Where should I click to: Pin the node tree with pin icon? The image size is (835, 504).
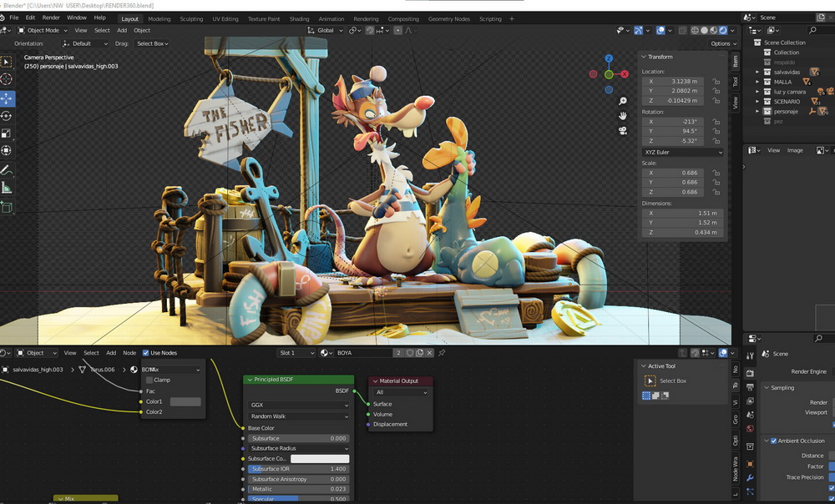point(442,353)
